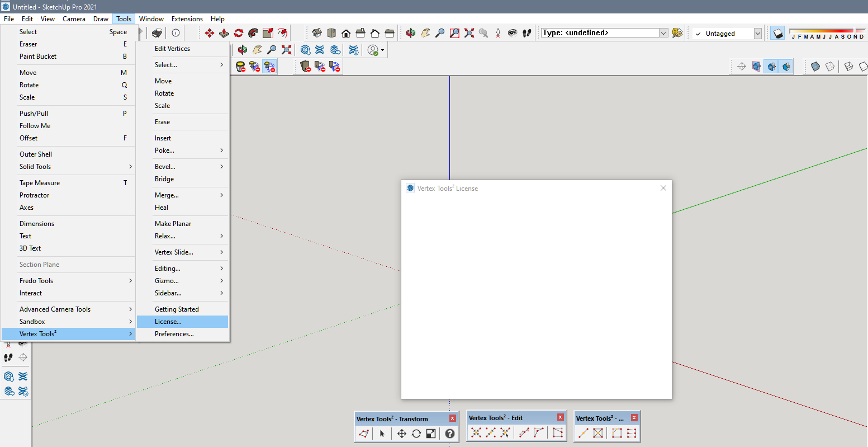Select Vertex Tools Transform move icon
The image size is (868, 447).
tap(401, 434)
